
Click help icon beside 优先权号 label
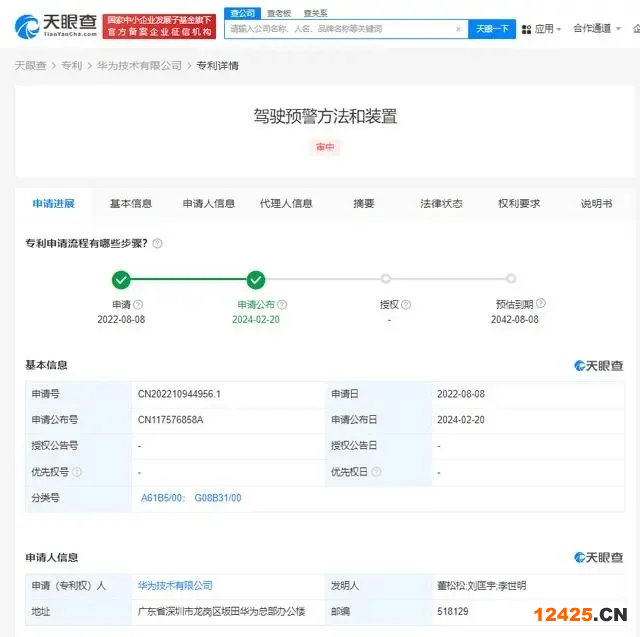(x=77, y=471)
